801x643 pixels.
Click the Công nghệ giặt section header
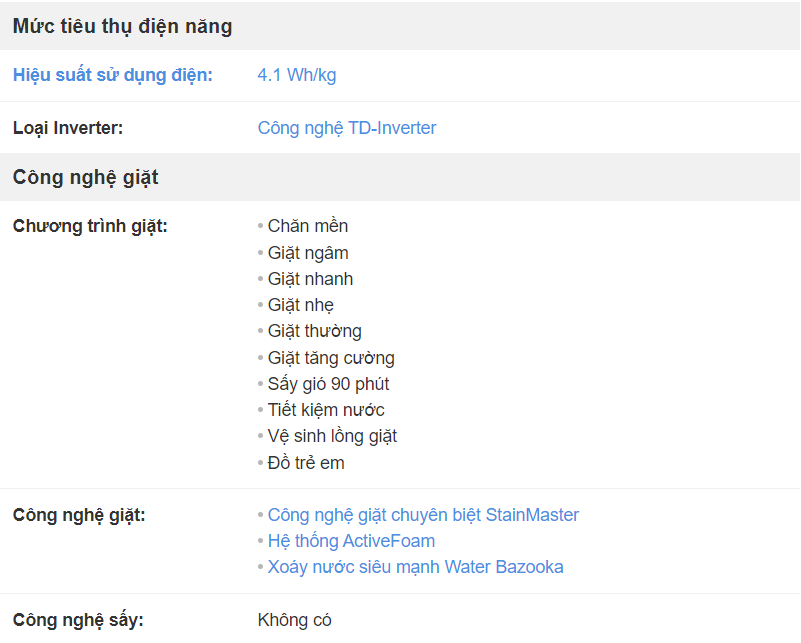85,177
